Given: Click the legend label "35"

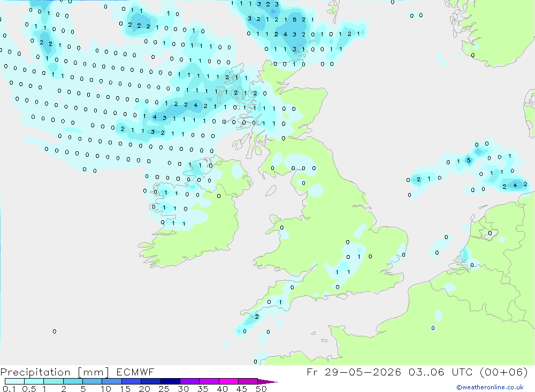Looking at the screenshot, I should (x=203, y=389).
